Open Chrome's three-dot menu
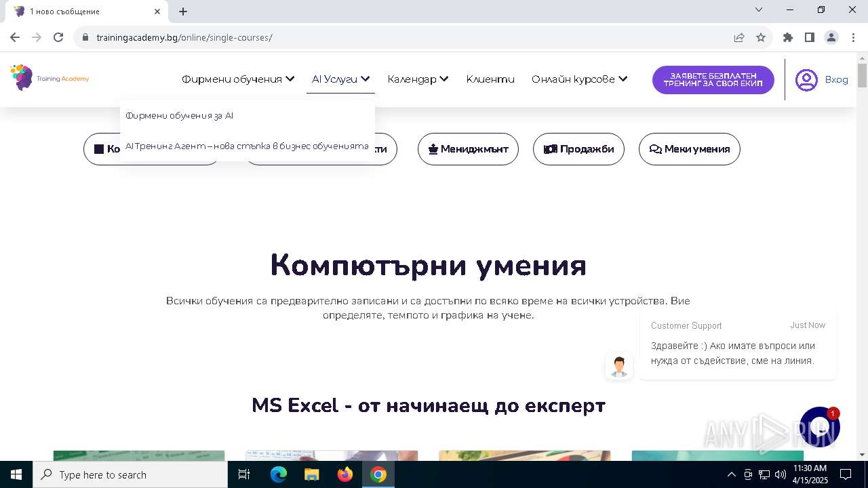The image size is (868, 488). pyautogui.click(x=852, y=37)
